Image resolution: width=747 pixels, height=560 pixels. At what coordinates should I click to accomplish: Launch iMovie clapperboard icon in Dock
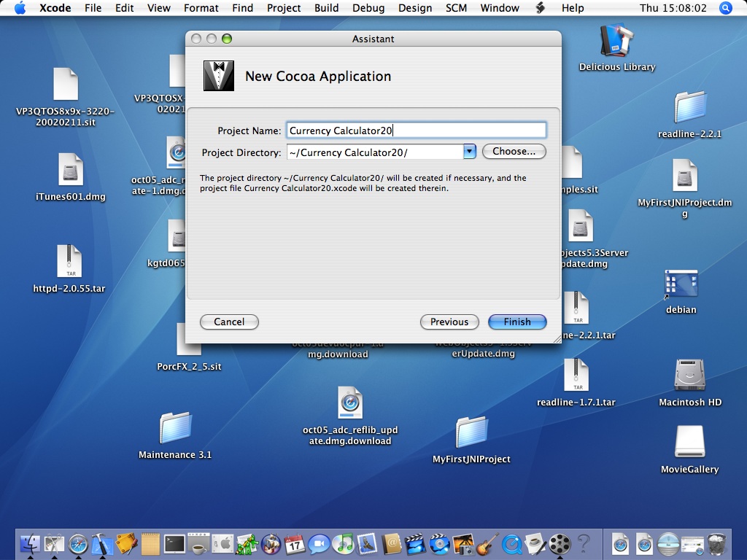pos(415,544)
